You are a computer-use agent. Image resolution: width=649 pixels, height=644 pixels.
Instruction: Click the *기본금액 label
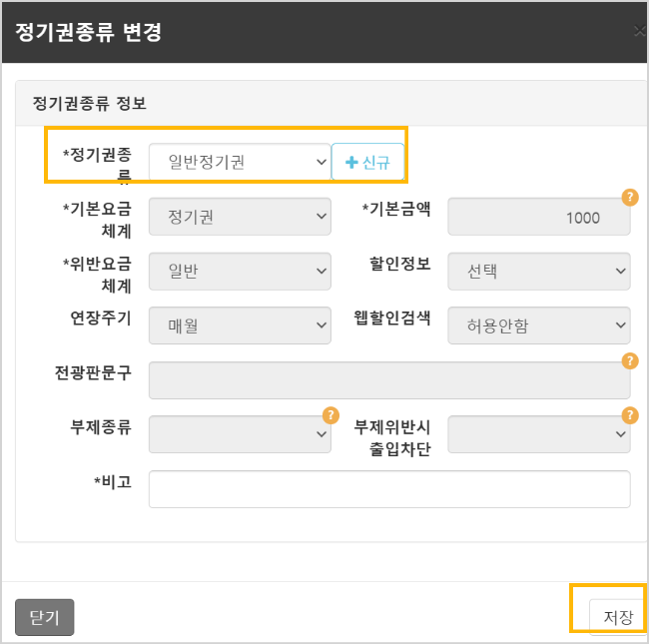[x=396, y=209]
